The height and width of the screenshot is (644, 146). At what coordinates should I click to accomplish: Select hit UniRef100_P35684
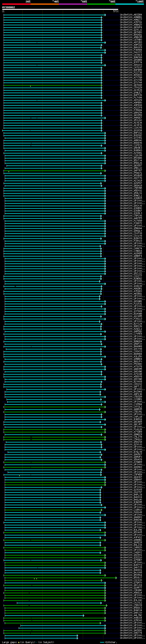click(x=131, y=110)
